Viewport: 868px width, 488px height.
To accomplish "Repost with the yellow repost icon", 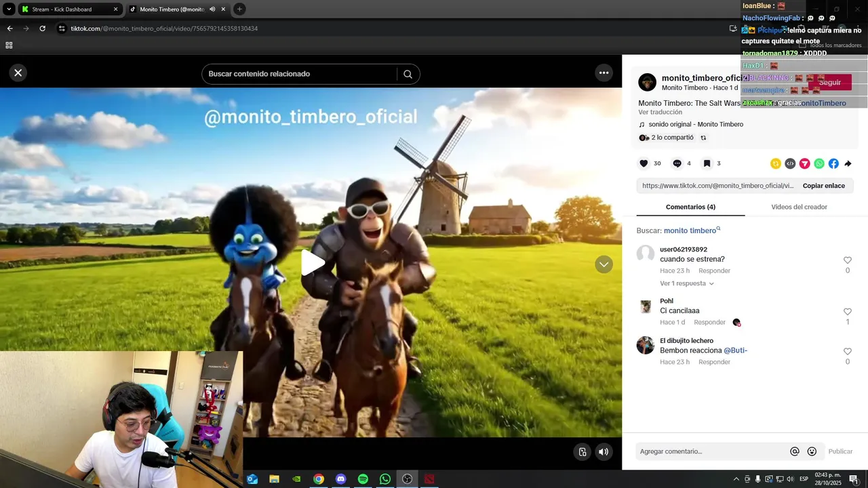I will tap(776, 163).
